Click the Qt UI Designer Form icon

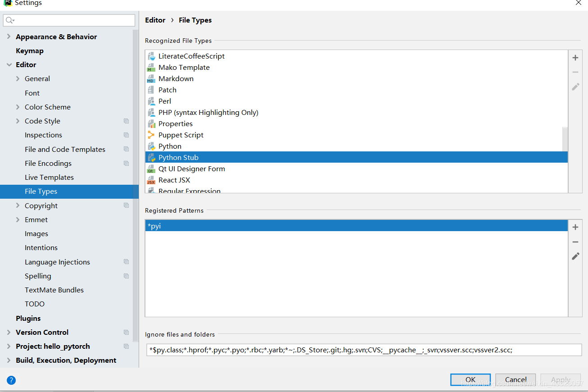(151, 169)
